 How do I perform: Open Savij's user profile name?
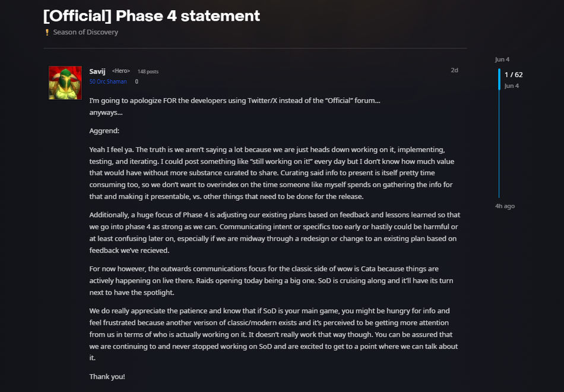(x=97, y=71)
